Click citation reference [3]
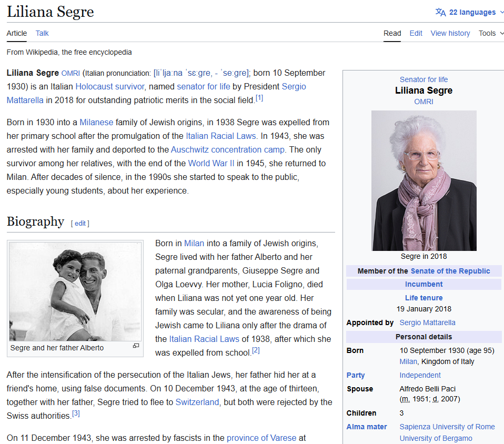Viewport: 504px width, 444px height. tap(76, 413)
